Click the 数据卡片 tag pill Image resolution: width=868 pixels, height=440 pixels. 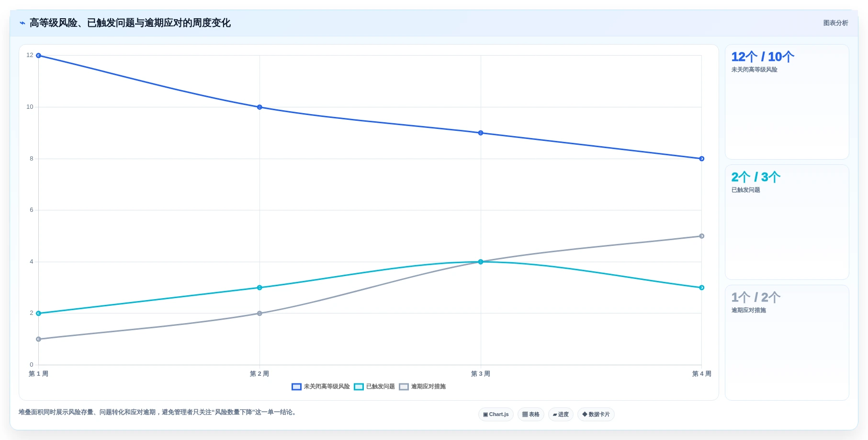(596, 415)
